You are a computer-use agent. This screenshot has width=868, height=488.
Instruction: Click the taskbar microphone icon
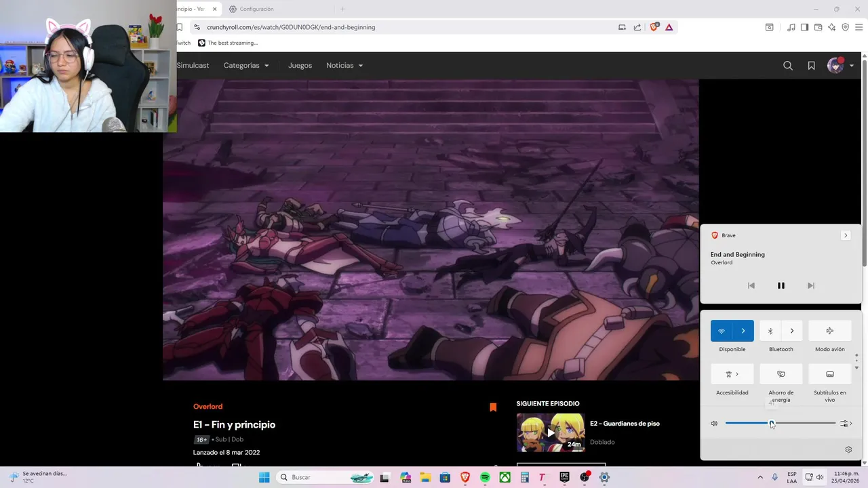coord(775,477)
